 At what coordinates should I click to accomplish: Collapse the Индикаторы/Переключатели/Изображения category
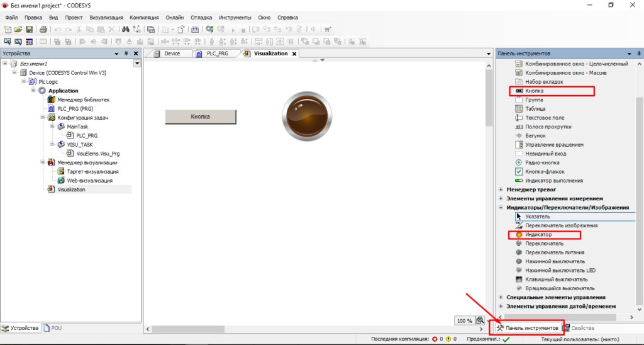[x=501, y=208]
